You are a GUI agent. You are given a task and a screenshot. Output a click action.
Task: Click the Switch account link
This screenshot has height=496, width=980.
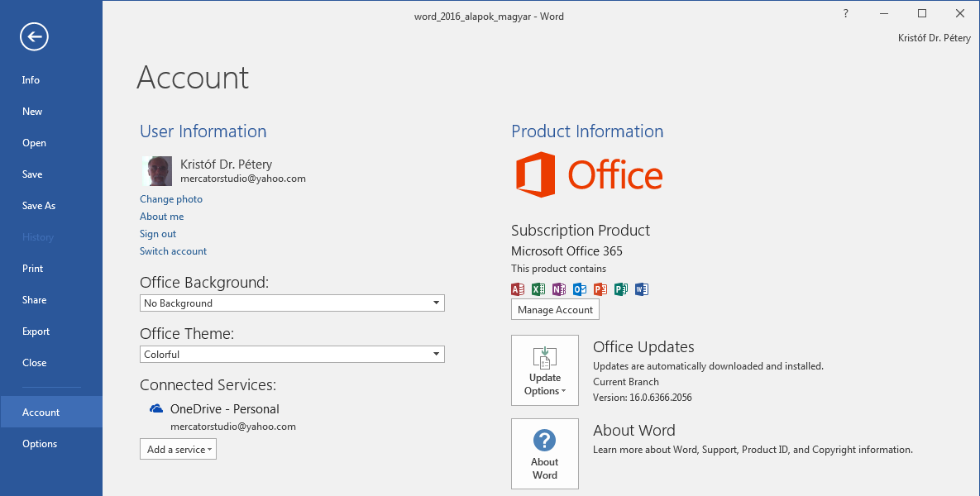pos(173,251)
